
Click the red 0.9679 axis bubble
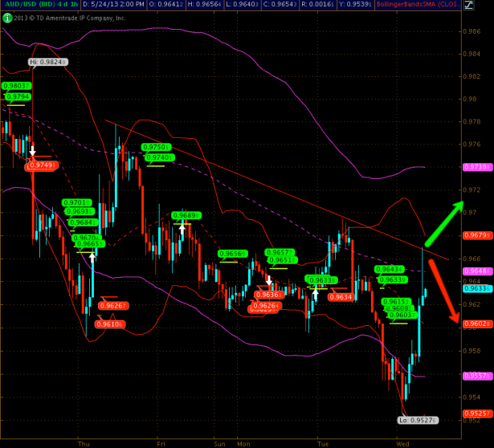click(x=474, y=235)
